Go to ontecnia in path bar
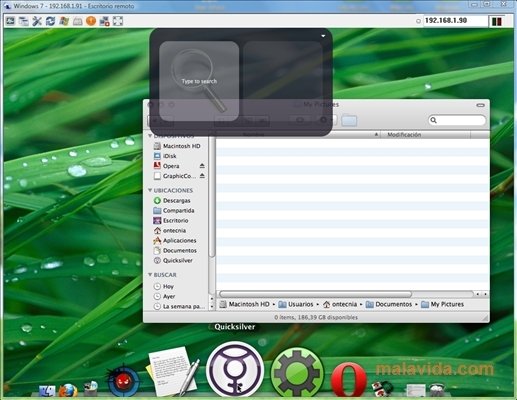Image resolution: width=517 pixels, height=400 pixels. (x=340, y=304)
